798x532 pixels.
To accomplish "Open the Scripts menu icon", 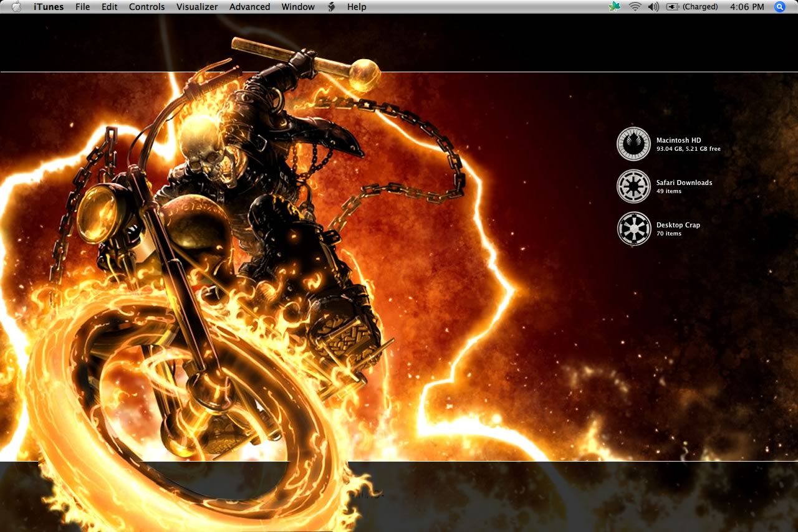I will pyautogui.click(x=332, y=7).
